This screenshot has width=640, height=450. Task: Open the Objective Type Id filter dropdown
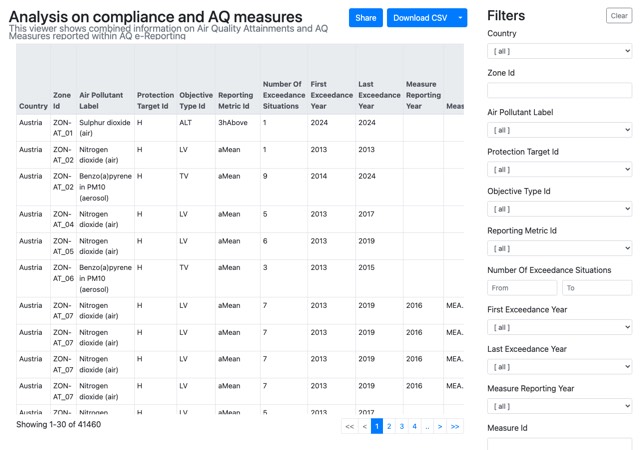[x=559, y=209]
